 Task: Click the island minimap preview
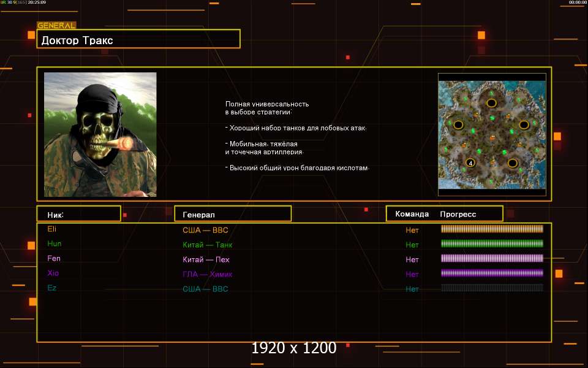492,135
